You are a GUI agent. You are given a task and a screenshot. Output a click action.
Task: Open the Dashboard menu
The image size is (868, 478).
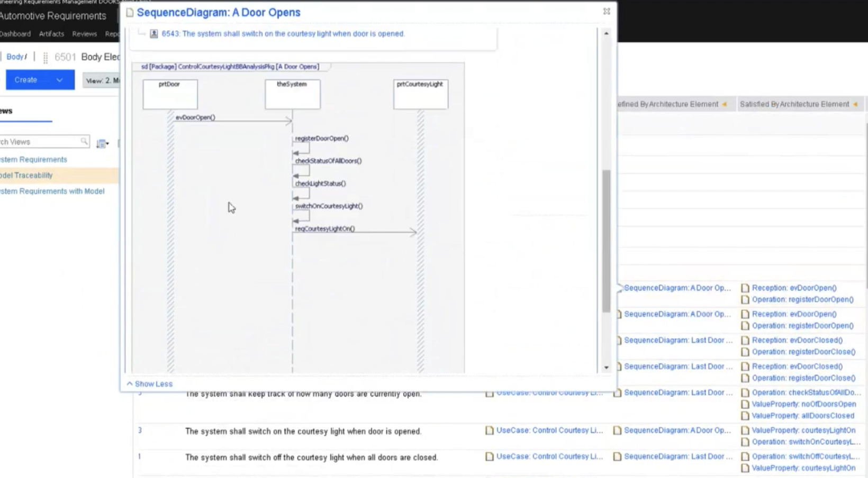coord(15,34)
